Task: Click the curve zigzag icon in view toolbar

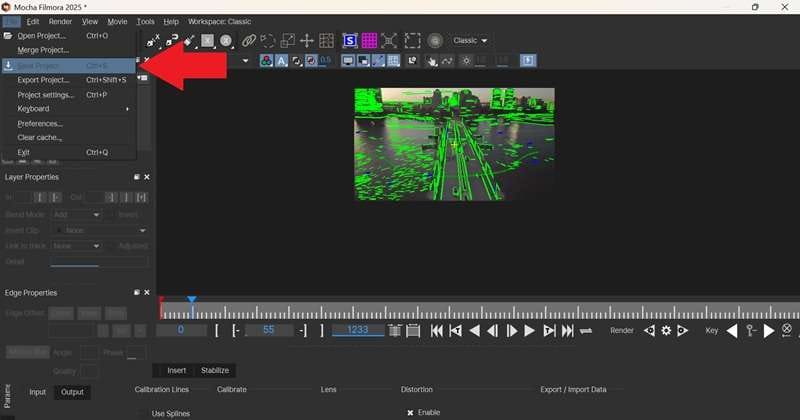Action: [447, 61]
